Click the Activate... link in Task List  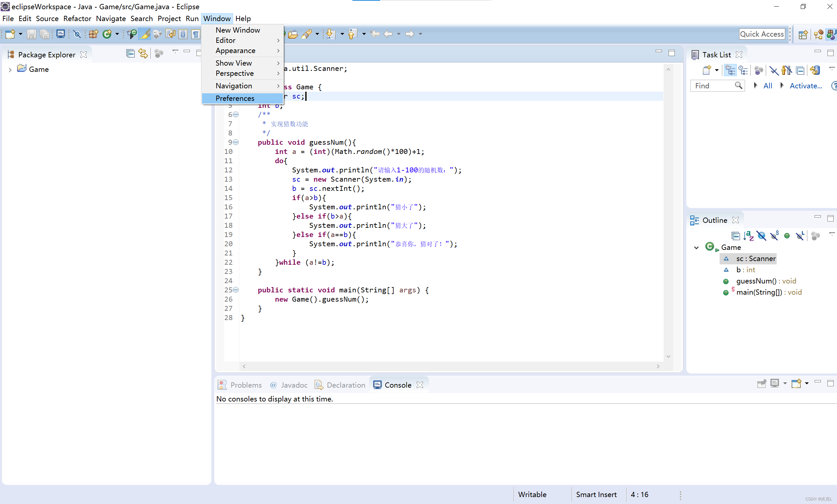(x=805, y=86)
